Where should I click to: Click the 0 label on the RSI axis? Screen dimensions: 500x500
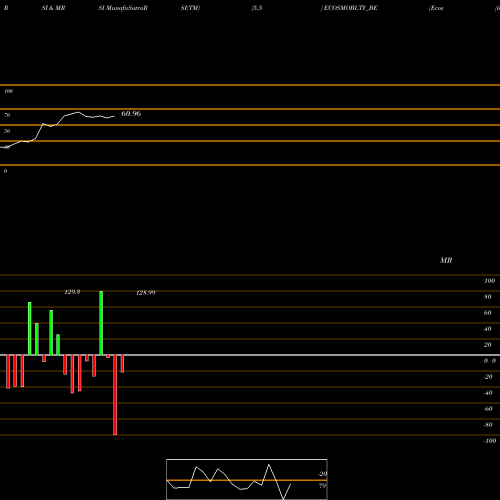(x=5, y=171)
